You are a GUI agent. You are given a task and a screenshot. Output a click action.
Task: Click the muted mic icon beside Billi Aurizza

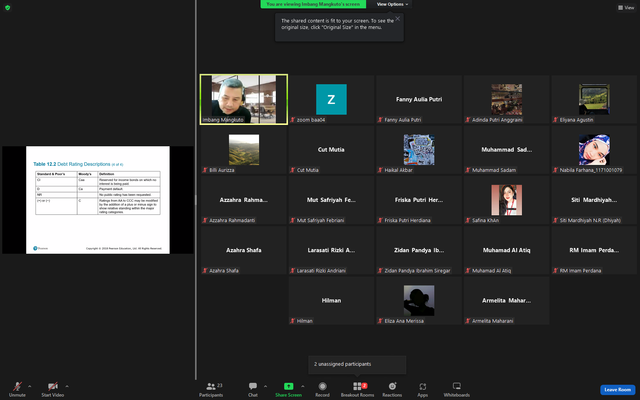click(x=205, y=170)
